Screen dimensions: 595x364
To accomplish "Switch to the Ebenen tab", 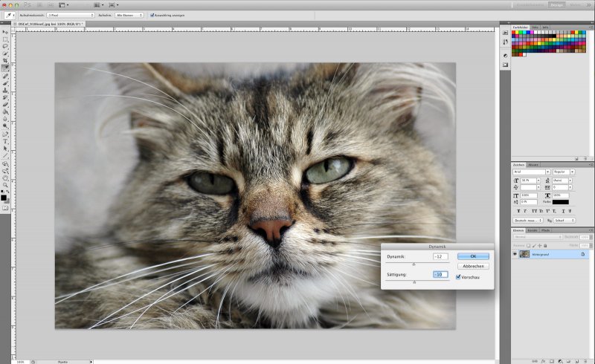I will pyautogui.click(x=518, y=230).
